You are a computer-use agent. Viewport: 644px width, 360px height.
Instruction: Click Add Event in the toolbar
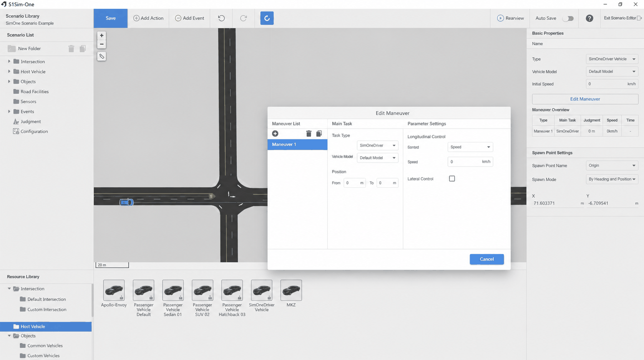click(189, 18)
